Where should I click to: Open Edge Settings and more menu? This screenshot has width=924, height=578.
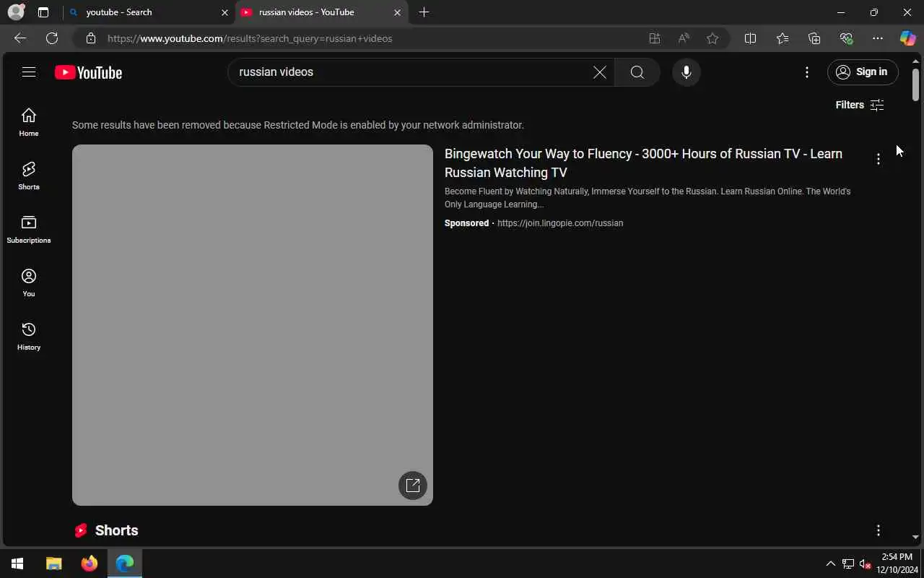(x=878, y=38)
